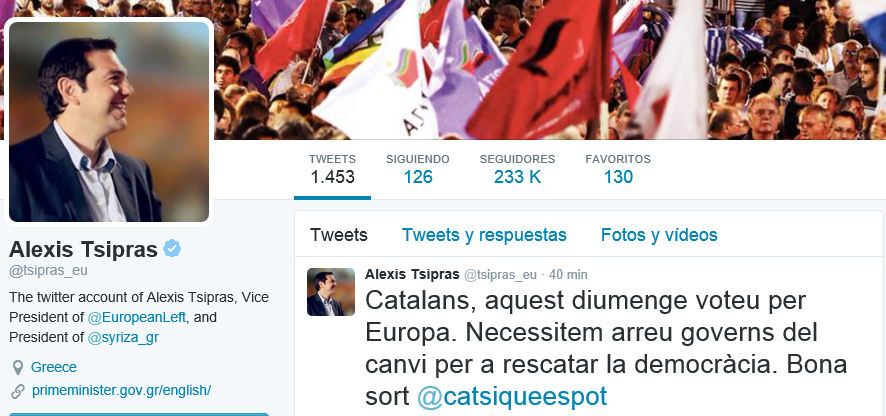Click the Greece location link
Image resolution: width=886 pixels, height=416 pixels.
tap(54, 367)
